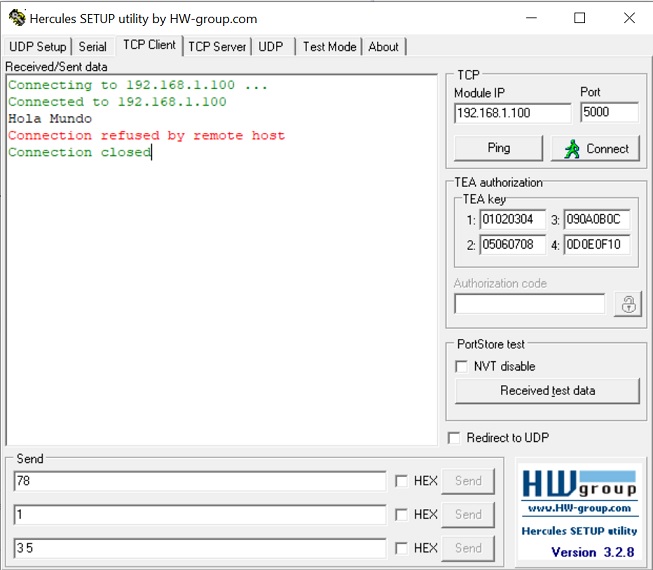The height and width of the screenshot is (570, 653).
Task: Enable HEX for the '78' send line
Action: [x=401, y=481]
